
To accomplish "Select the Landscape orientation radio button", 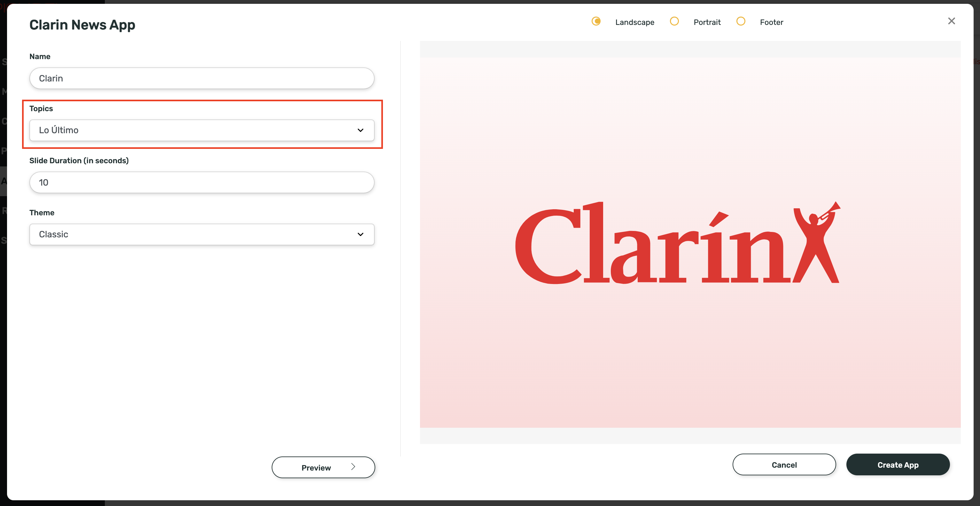I will [x=596, y=21].
